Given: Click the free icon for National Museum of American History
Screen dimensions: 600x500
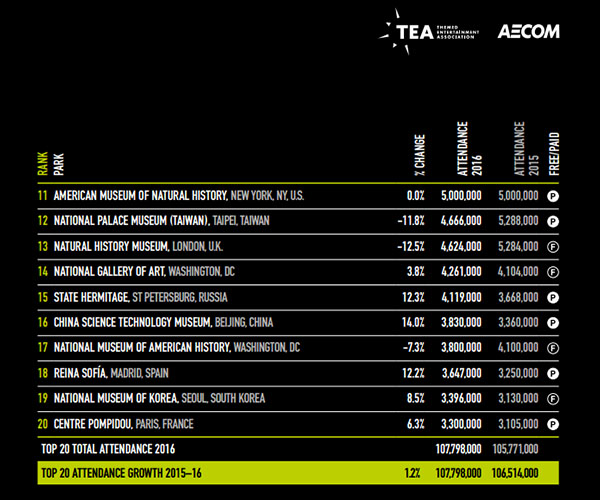Looking at the screenshot, I should [553, 347].
